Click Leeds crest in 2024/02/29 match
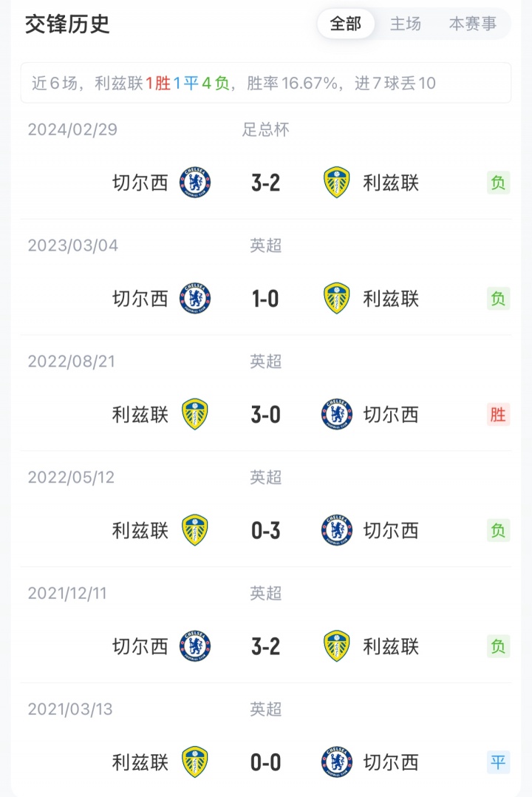 click(337, 183)
